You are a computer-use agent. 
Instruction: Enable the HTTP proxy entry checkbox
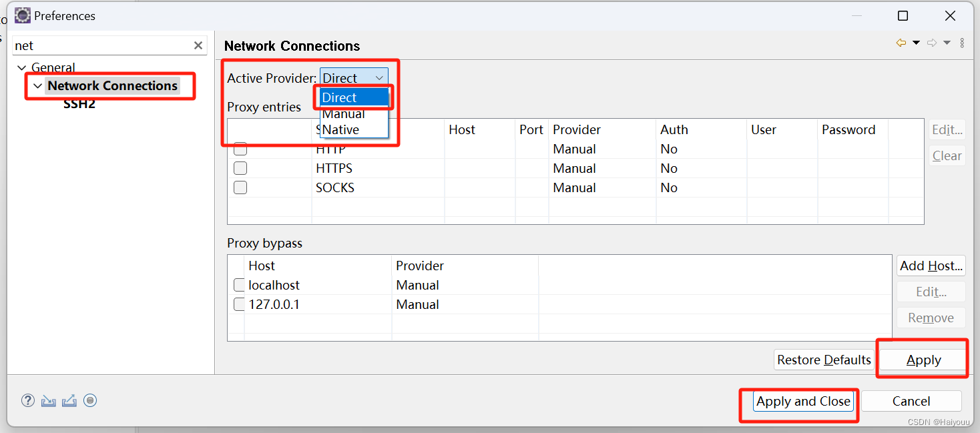[x=240, y=149]
